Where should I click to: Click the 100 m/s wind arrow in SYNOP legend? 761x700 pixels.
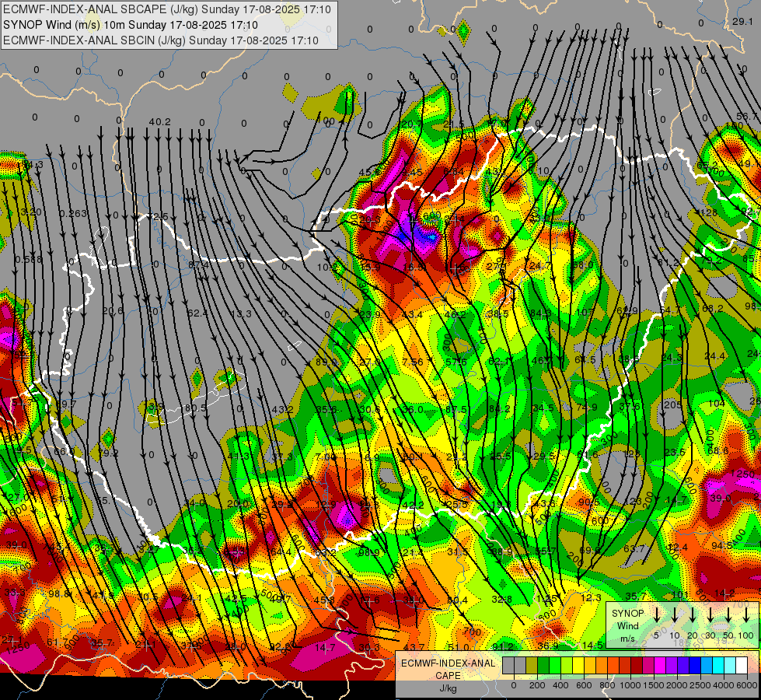[x=746, y=615]
